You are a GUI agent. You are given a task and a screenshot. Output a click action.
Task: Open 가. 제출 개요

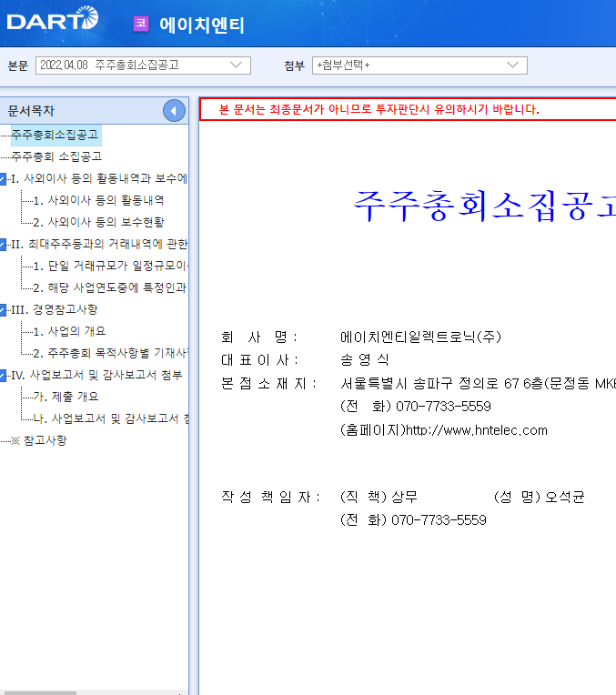pyautogui.click(x=66, y=397)
